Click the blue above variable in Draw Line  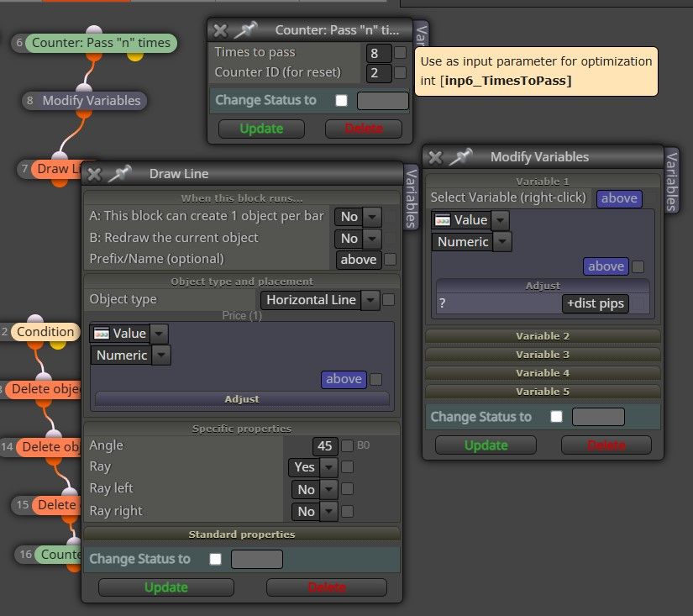click(344, 379)
